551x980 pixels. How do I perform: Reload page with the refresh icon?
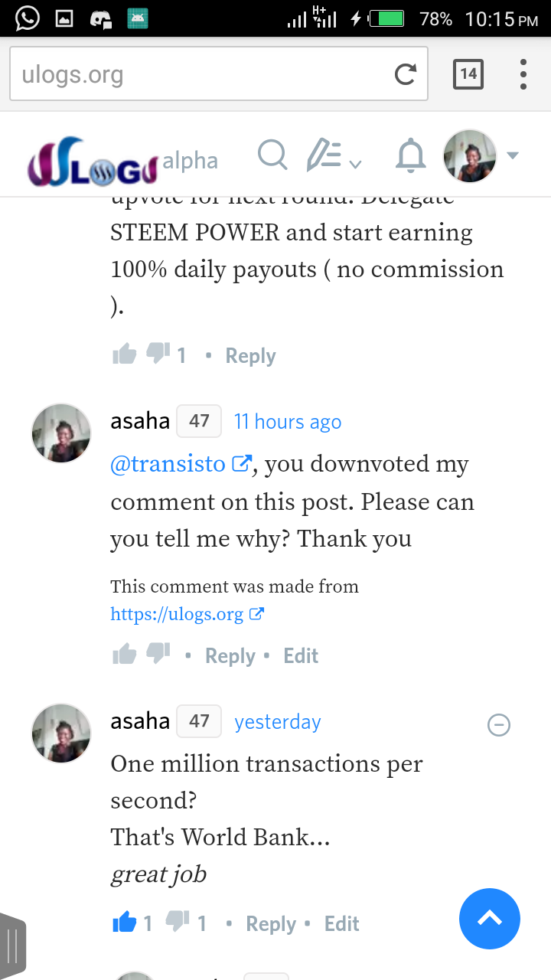pos(405,74)
